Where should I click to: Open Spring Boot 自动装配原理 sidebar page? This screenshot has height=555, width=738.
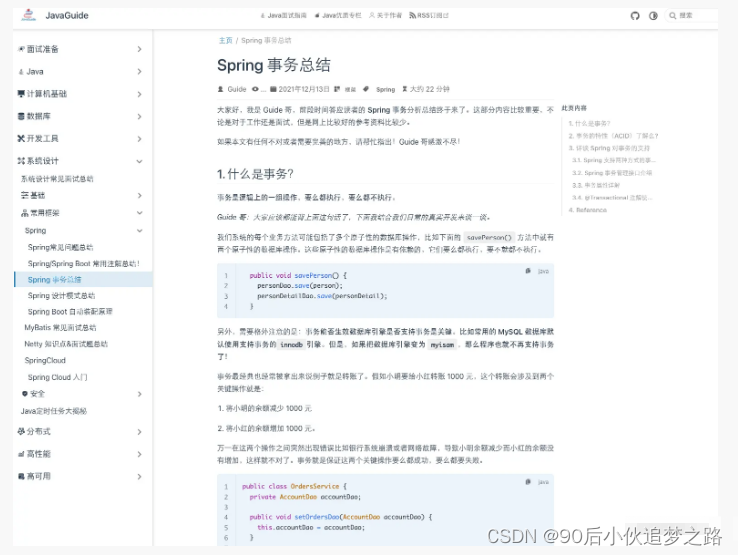[70, 312]
